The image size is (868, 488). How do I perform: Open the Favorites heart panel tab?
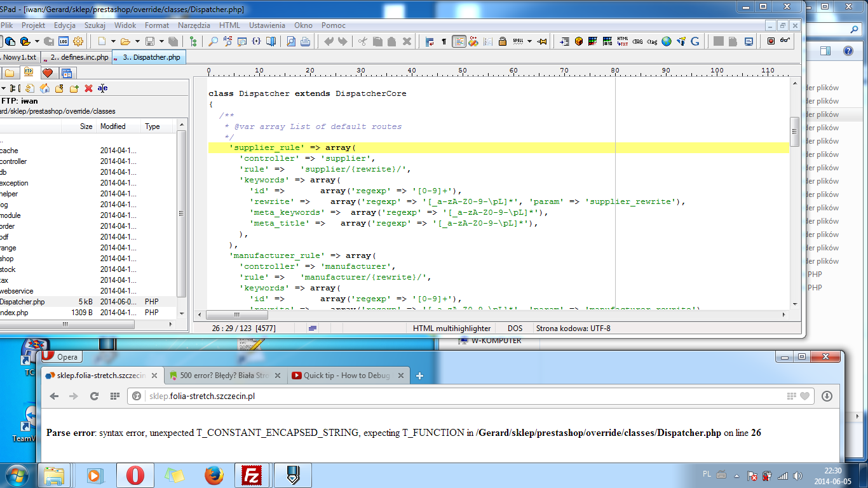[47, 72]
